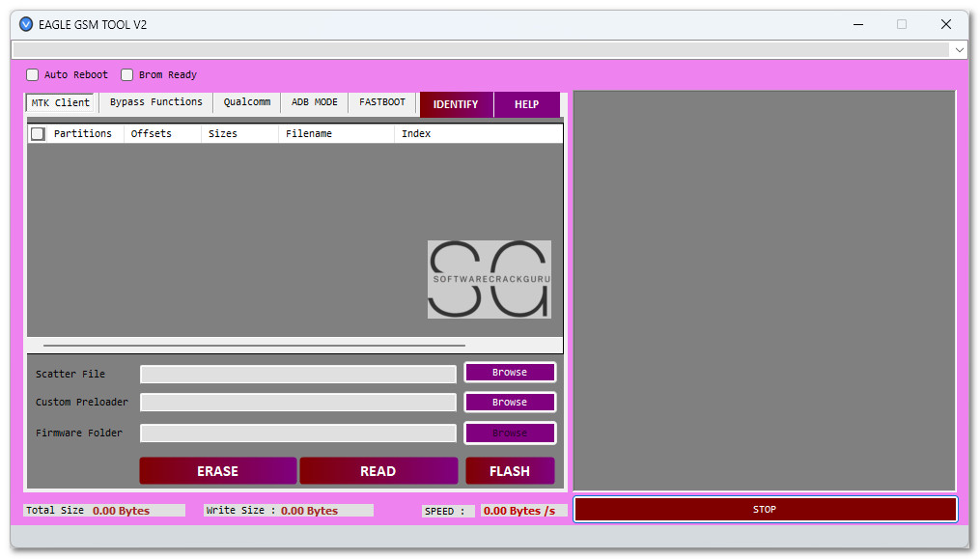Toggle the Brom Ready checkbox
This screenshot has height=559, width=980.
[126, 75]
